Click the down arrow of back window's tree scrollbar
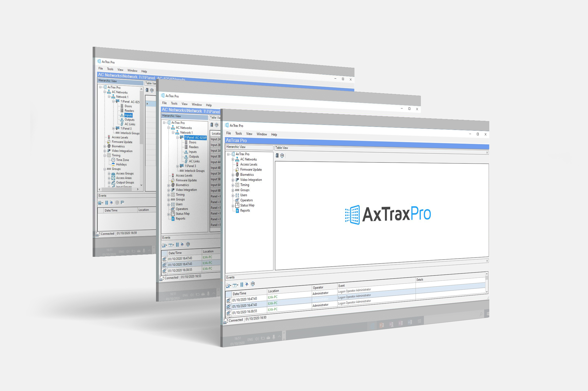 pyautogui.click(x=141, y=185)
